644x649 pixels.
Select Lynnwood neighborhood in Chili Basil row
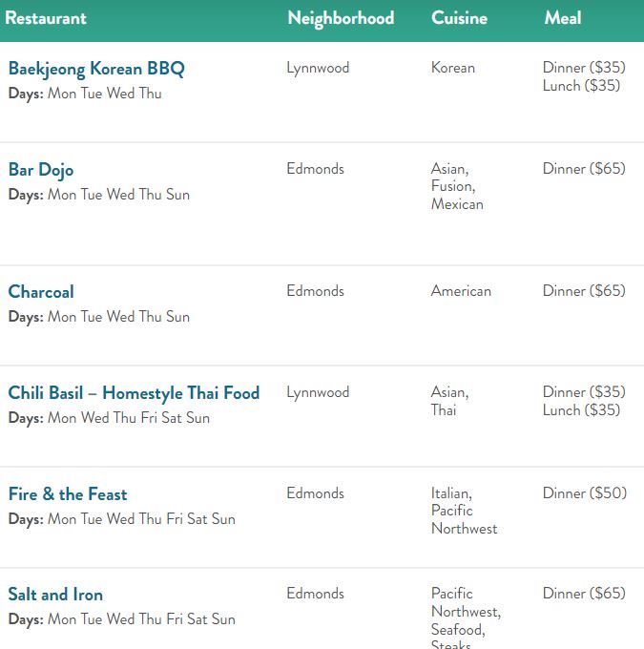tap(318, 392)
